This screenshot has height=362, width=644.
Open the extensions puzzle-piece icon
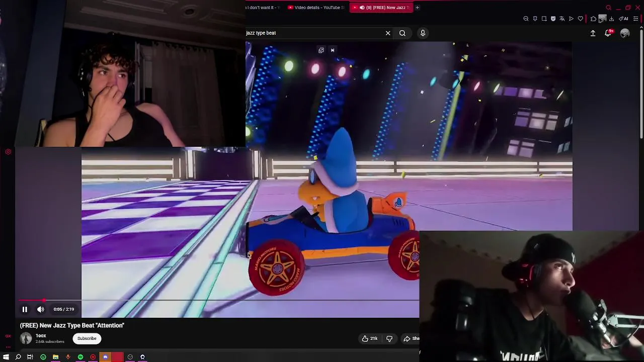[593, 19]
